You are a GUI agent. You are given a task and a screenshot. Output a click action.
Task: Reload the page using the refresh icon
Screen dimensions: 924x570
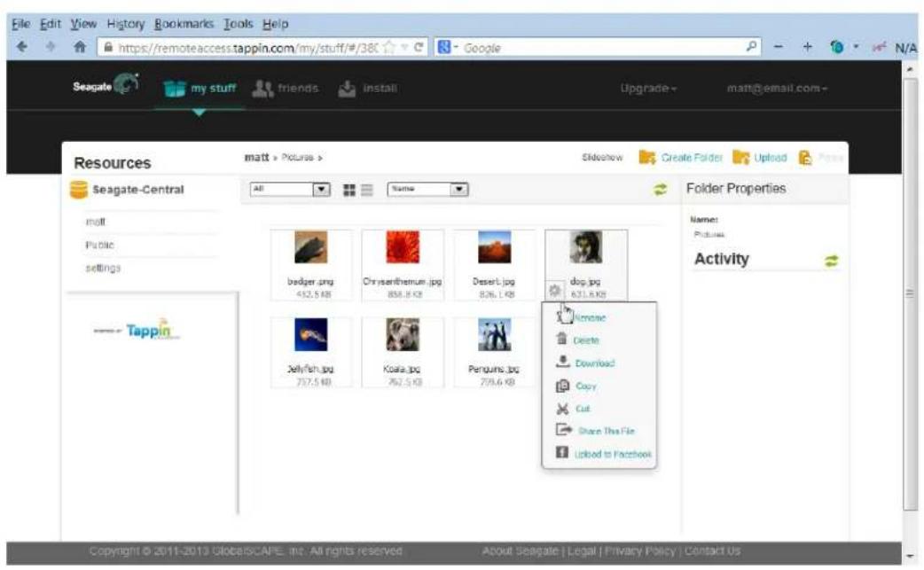(419, 47)
